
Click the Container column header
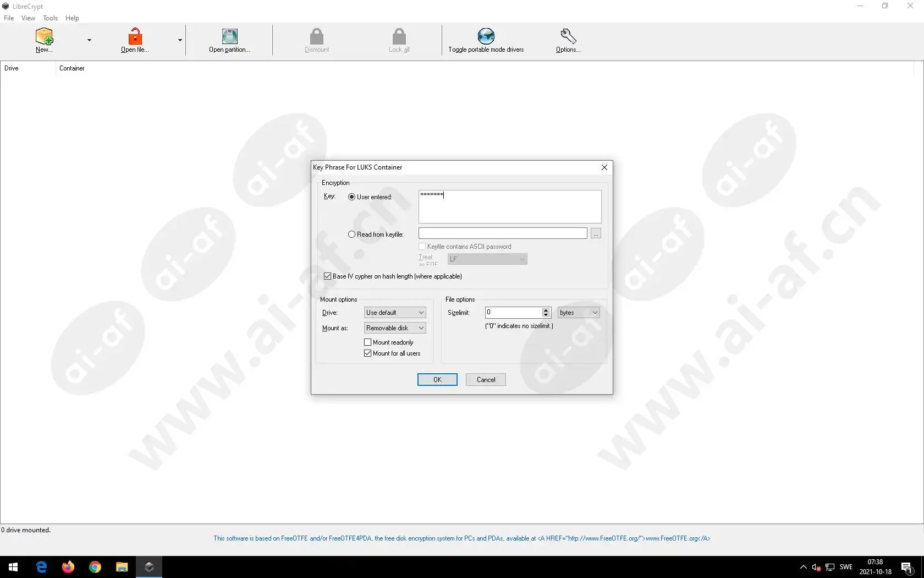pyautogui.click(x=72, y=68)
